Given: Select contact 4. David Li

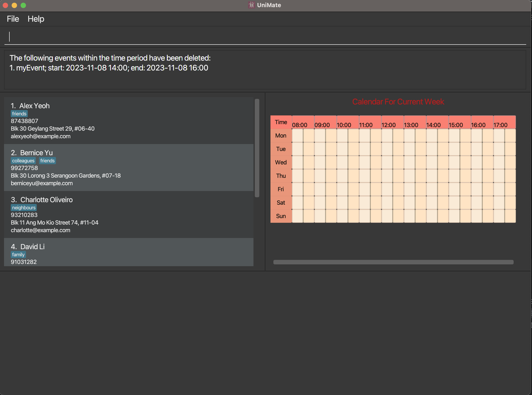Looking at the screenshot, I should point(129,252).
